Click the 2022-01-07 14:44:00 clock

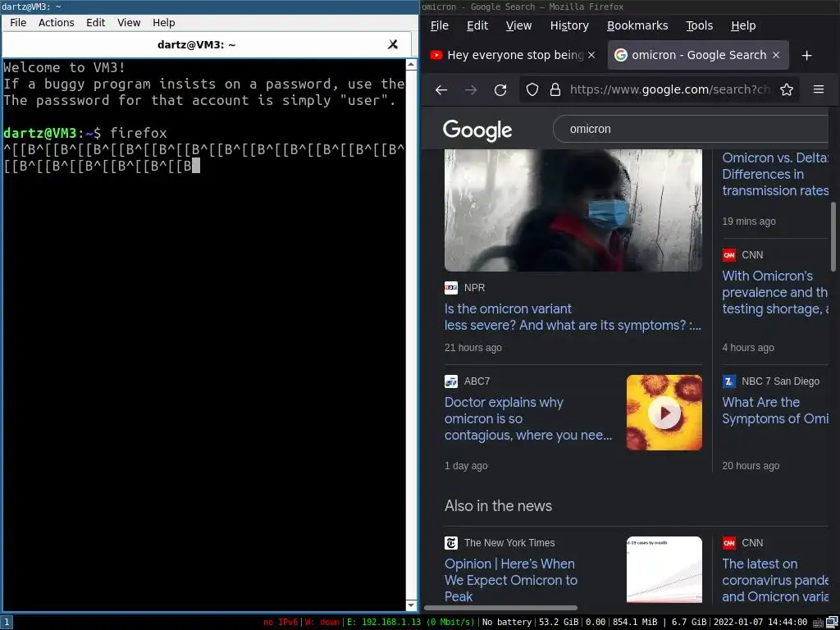tap(761, 622)
